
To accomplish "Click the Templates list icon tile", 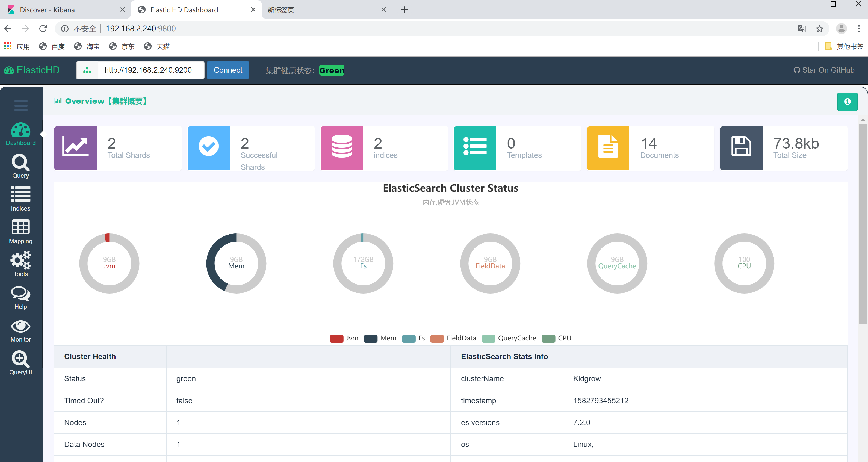I will tap(475, 148).
